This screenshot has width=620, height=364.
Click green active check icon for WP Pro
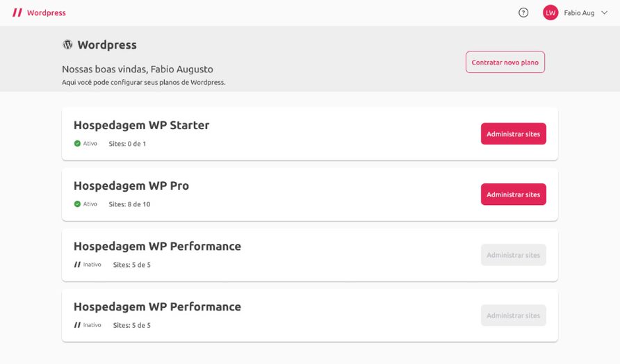click(78, 204)
